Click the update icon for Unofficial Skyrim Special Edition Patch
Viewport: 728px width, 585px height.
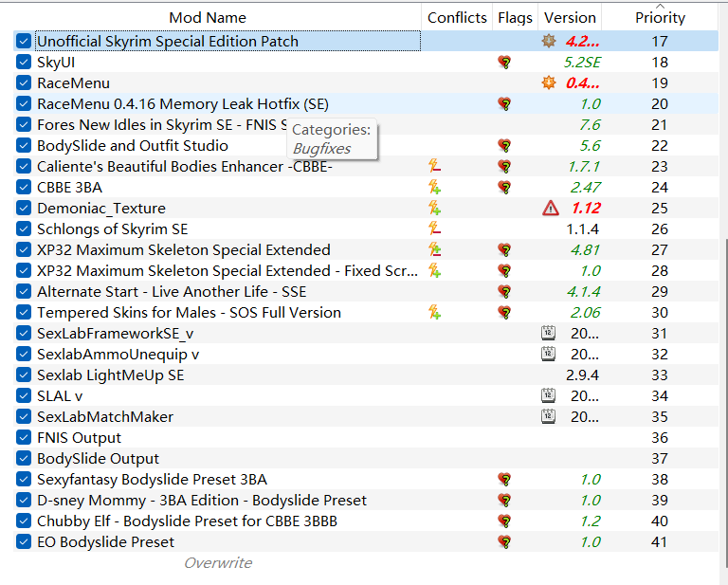click(x=548, y=41)
